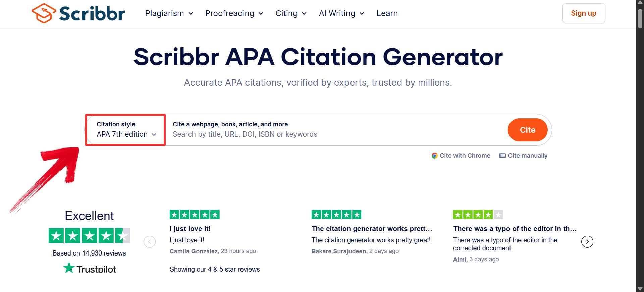644x292 pixels.
Task: Click the right carousel arrow for reviews
Action: [x=587, y=241]
